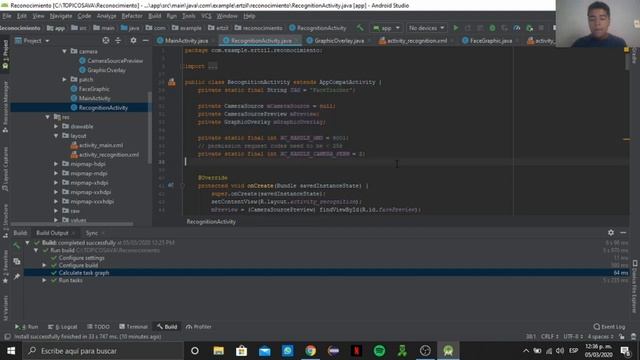The height and width of the screenshot is (360, 640).
Task: Collapse the layout folder
Action: tap(56, 136)
